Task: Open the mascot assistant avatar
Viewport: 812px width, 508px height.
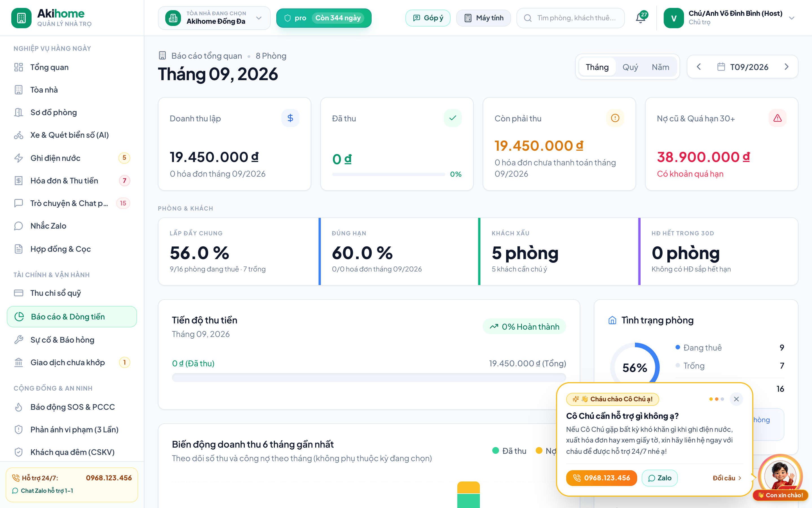Action: 780,476
